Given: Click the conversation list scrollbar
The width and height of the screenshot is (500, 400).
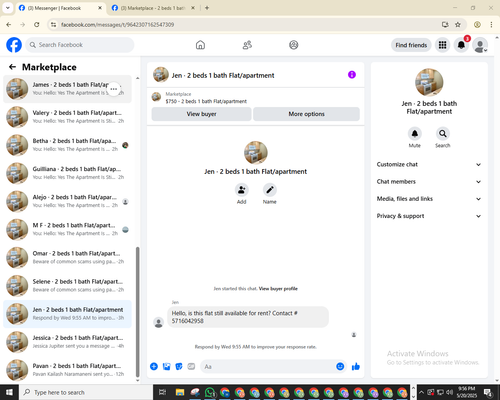Looking at the screenshot, I should coord(137,312).
